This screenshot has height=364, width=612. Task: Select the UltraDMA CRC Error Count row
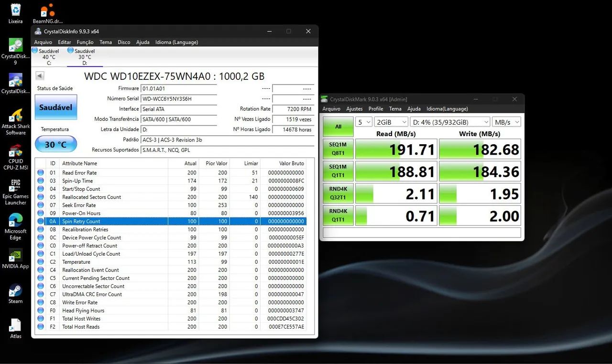click(x=171, y=294)
